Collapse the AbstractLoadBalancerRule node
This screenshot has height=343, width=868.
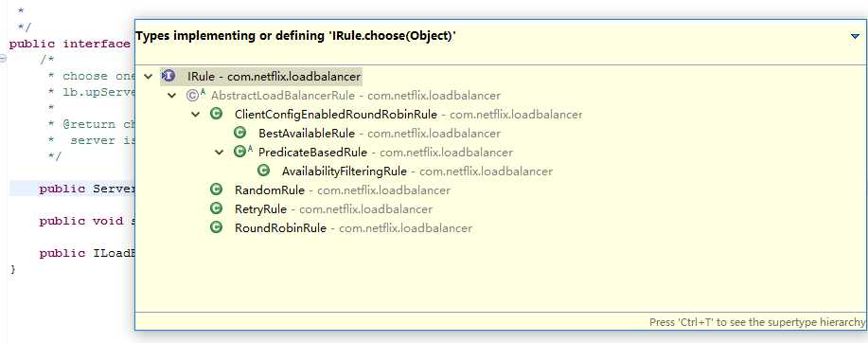[172, 96]
